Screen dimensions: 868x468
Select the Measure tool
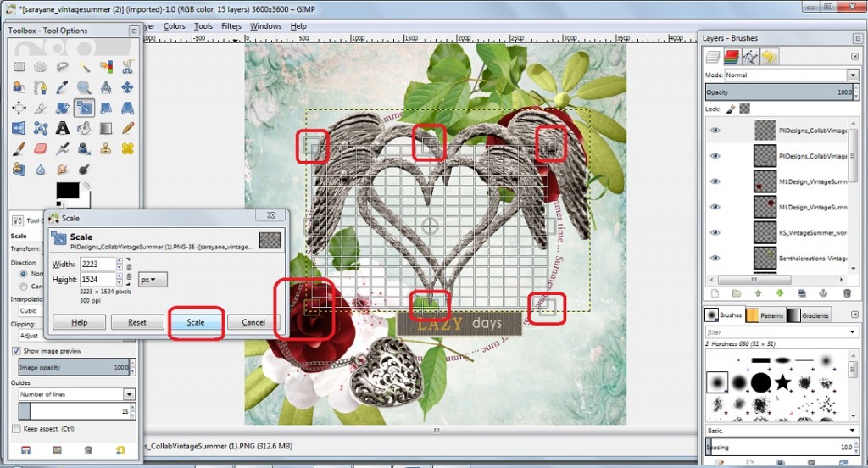(106, 87)
